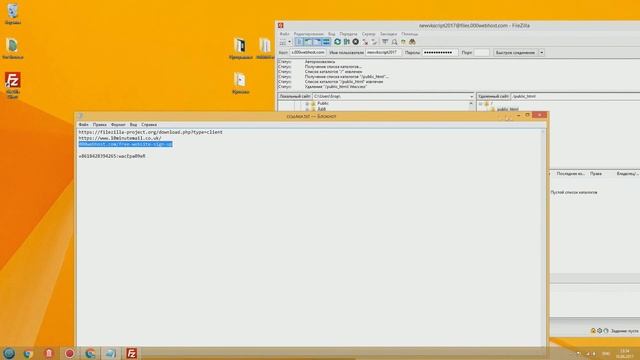Screen dimensions: 640x360
Task: Open Notepad's Файл menu
Action: 83,124
